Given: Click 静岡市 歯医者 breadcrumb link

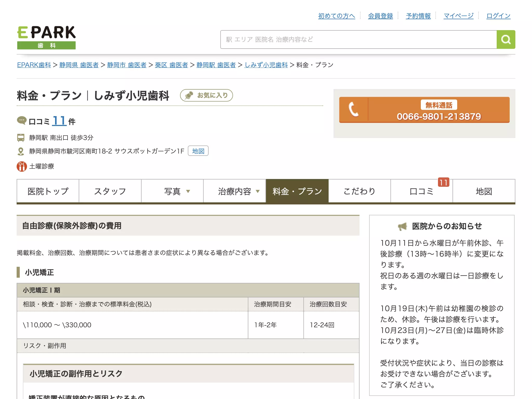Looking at the screenshot, I should tap(127, 65).
